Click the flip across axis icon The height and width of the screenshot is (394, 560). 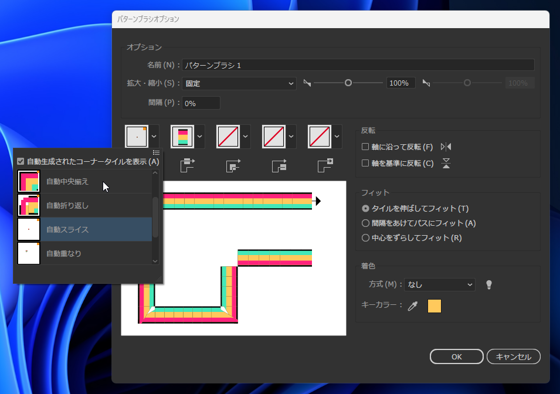446,164
